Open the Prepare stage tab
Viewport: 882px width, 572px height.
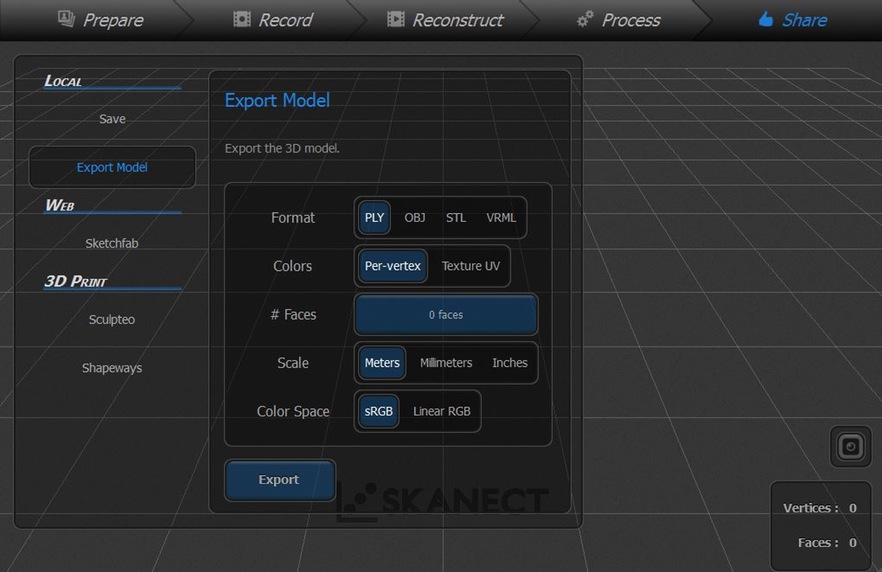pos(100,20)
